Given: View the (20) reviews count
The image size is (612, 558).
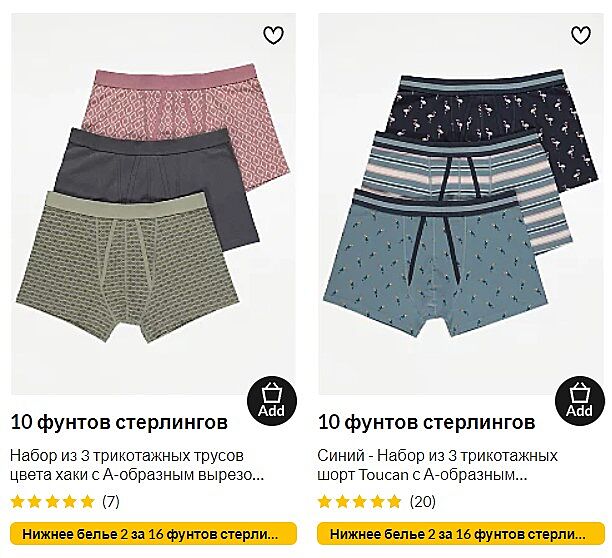Looking at the screenshot, I should pyautogui.click(x=423, y=501).
